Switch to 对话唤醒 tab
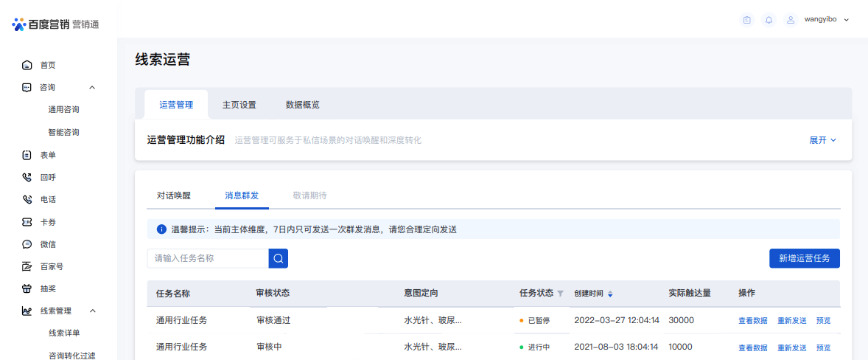Viewport: 868px width, 360px height. [x=174, y=195]
